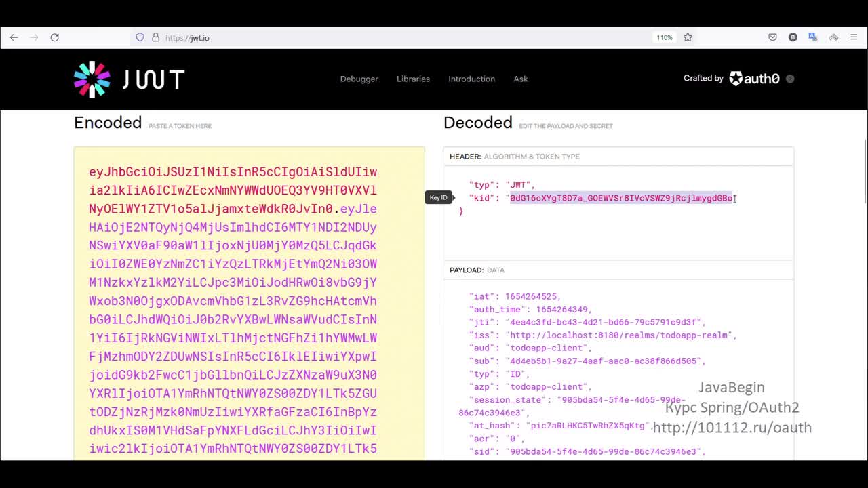Open the browser hamburger menu
Image resolution: width=868 pixels, height=488 pixels.
click(854, 37)
